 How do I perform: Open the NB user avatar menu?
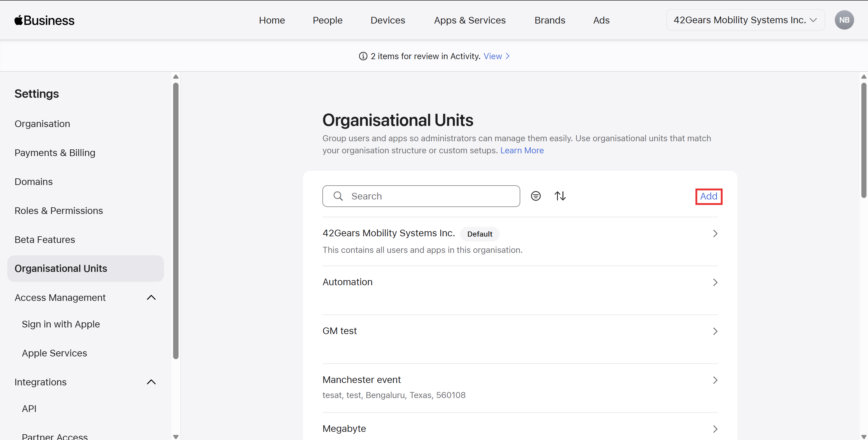tap(844, 20)
